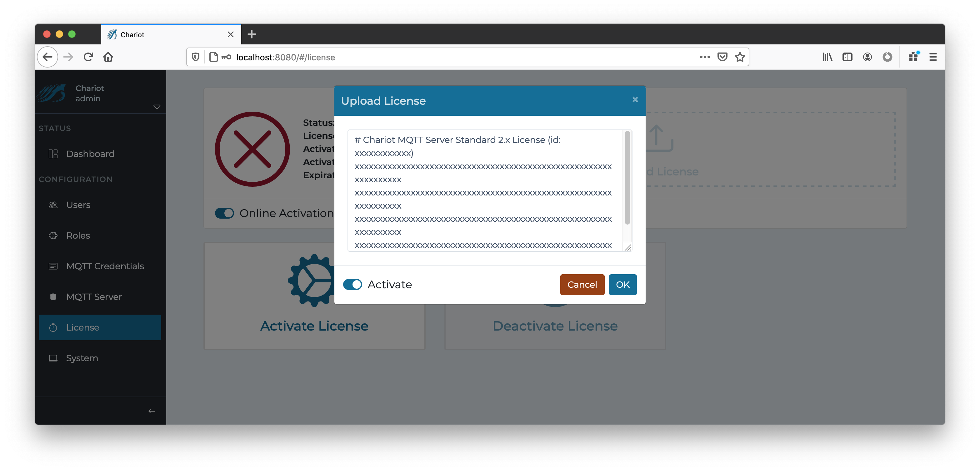
Task: Collapse sidebar with left arrow icon
Action: (152, 411)
